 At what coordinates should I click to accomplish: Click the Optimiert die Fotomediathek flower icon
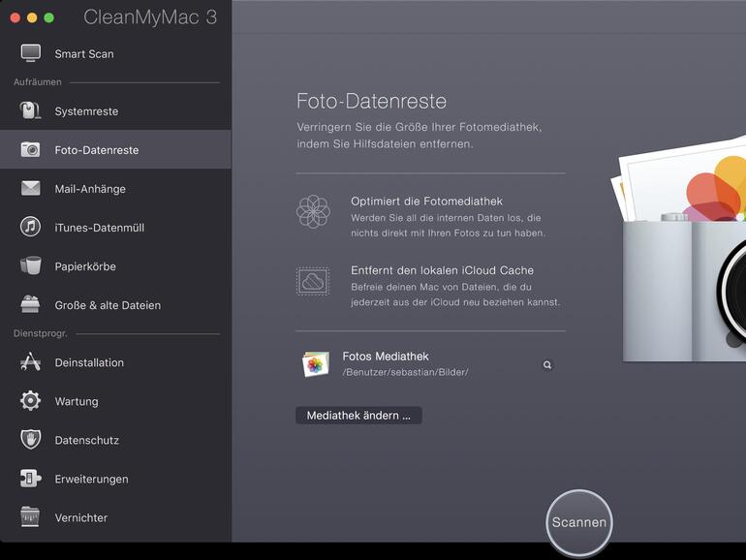[x=313, y=210]
